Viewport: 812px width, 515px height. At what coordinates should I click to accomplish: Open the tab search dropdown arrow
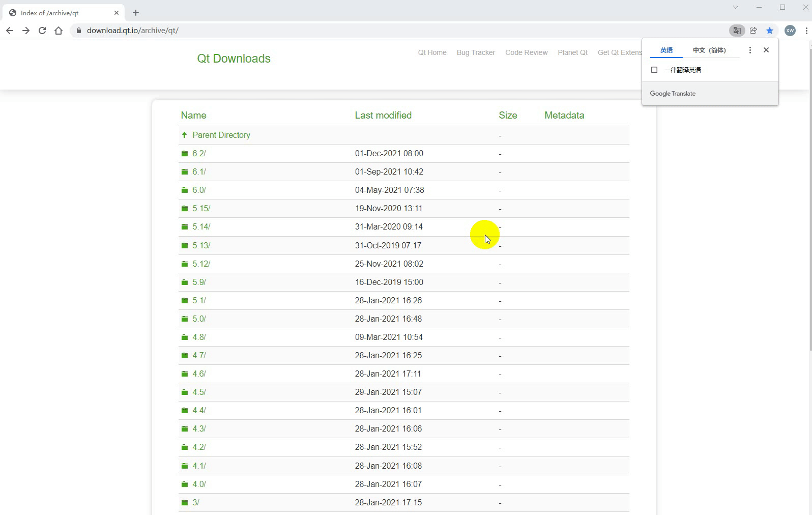click(735, 7)
